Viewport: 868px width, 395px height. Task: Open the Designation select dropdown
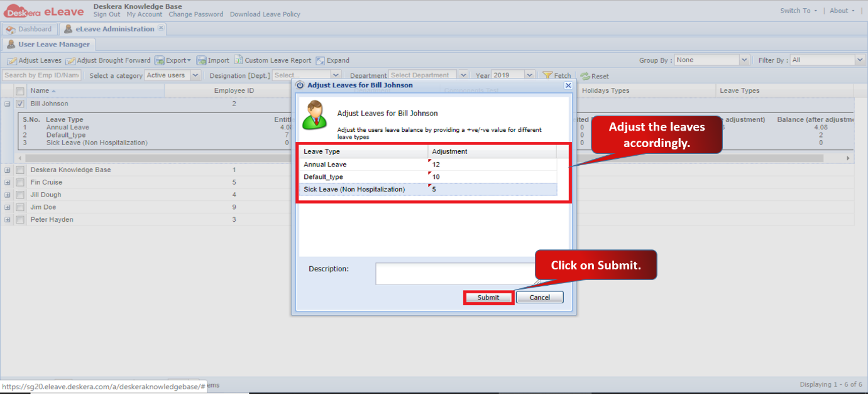click(336, 75)
